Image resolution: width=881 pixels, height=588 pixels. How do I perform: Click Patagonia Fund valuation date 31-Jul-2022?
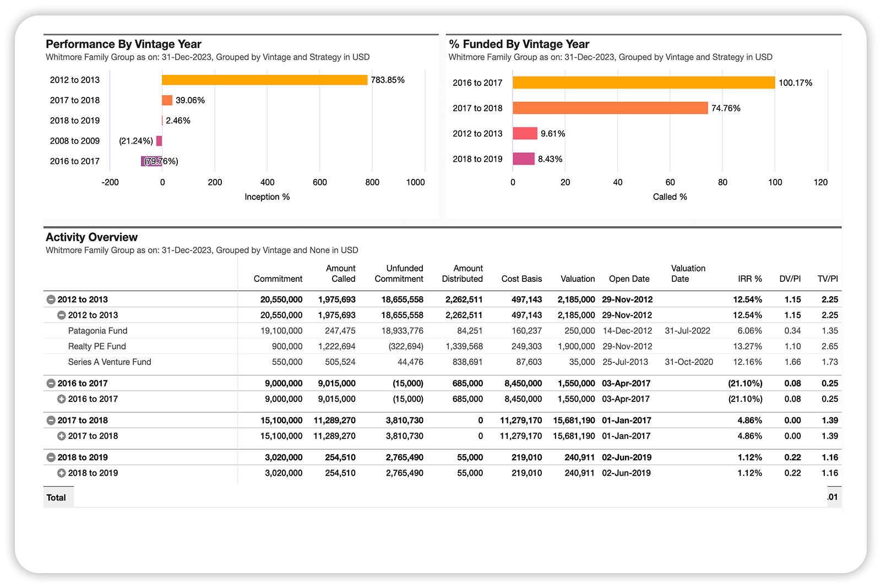[688, 331]
